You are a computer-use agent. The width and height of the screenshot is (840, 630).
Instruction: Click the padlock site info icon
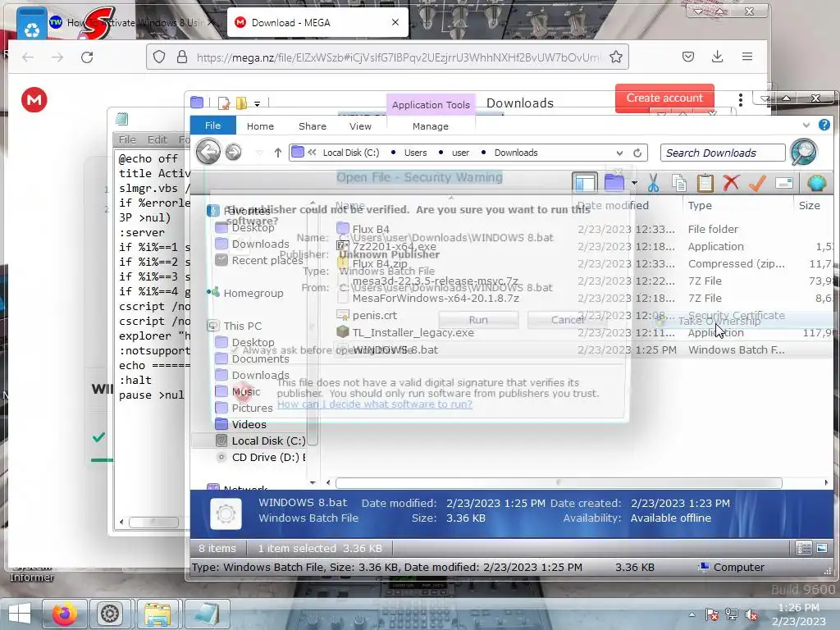[182, 57]
